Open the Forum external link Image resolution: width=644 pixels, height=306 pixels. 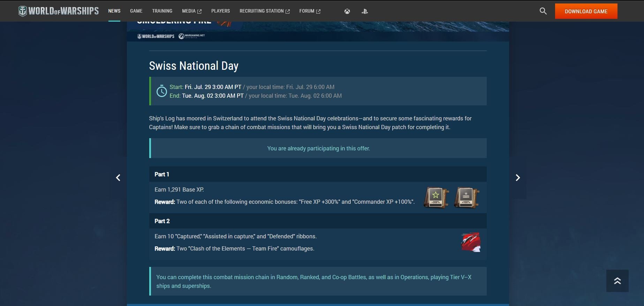(x=310, y=11)
